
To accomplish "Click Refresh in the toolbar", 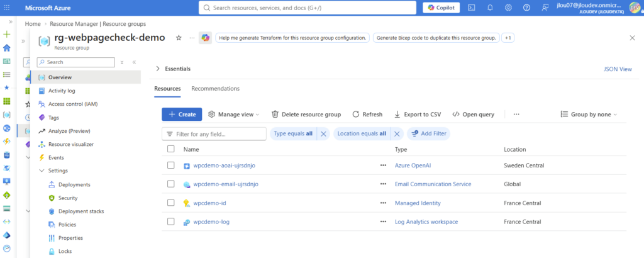I will pyautogui.click(x=367, y=114).
